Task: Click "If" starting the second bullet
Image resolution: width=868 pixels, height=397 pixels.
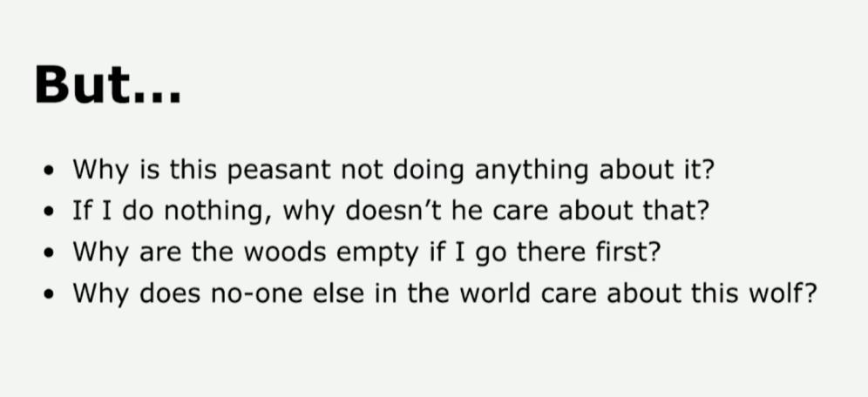Action: click(81, 210)
